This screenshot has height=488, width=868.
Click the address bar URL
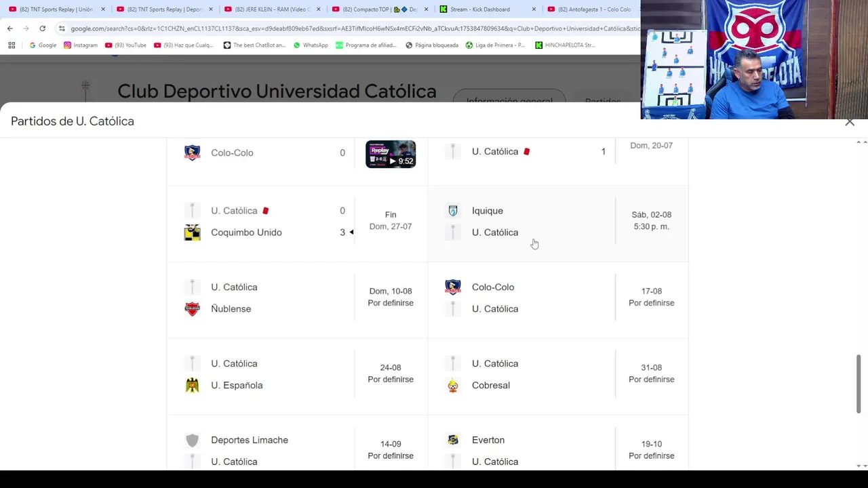pos(354,28)
